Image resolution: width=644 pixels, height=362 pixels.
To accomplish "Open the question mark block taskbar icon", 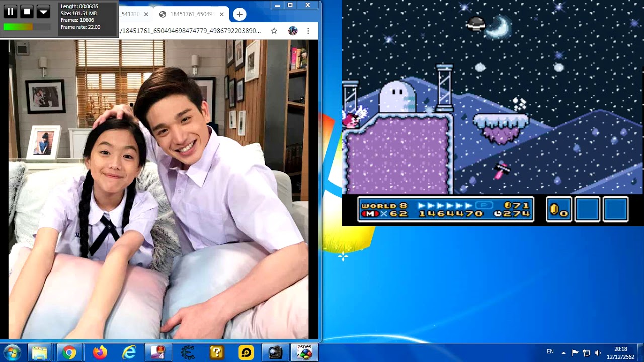I will (x=217, y=353).
